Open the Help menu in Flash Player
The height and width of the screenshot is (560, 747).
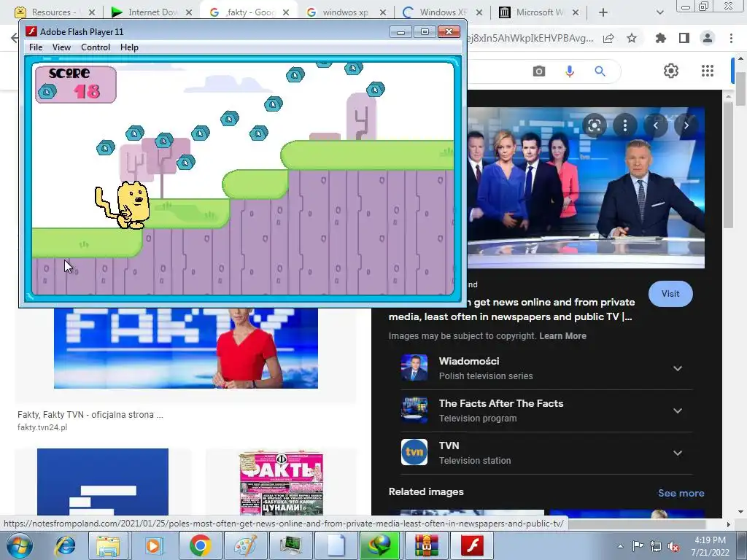[129, 47]
